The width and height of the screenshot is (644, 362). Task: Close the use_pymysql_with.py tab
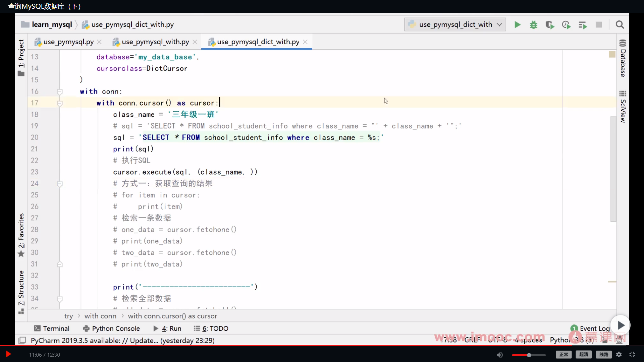[x=195, y=42]
